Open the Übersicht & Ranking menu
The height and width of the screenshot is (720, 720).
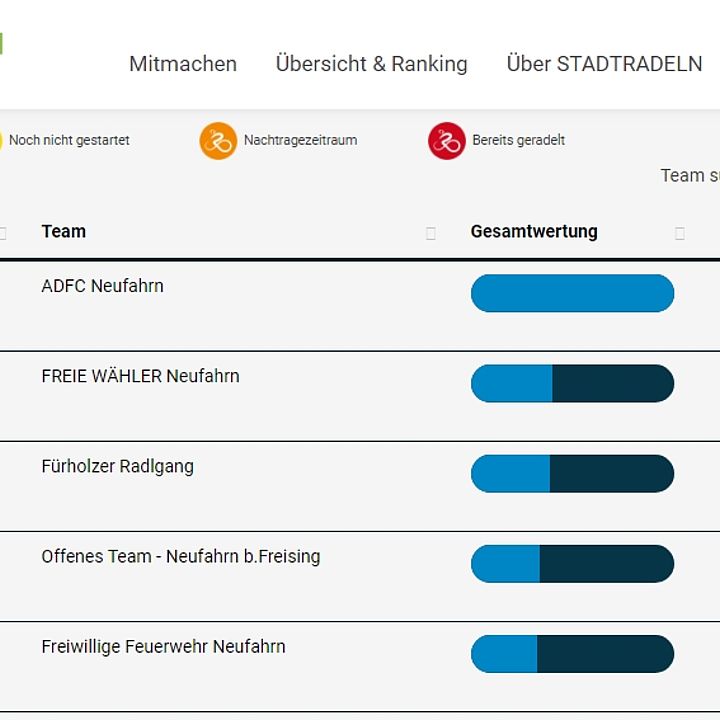point(371,64)
